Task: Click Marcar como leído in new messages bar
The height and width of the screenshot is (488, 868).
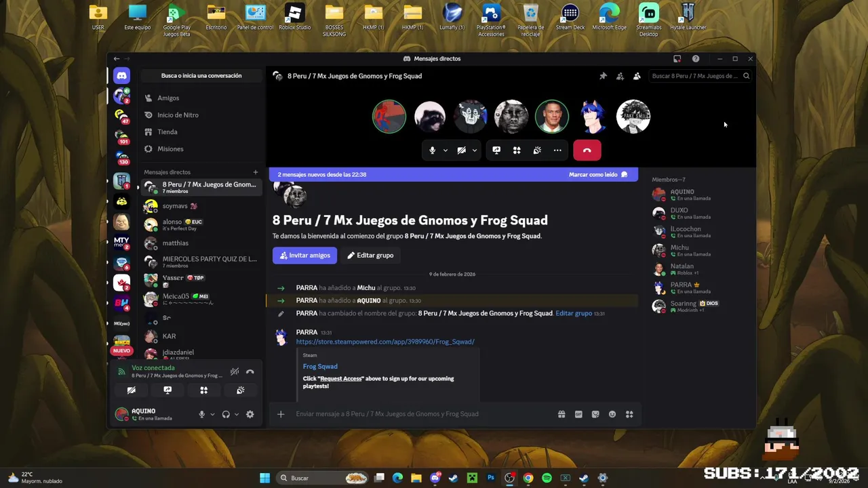Action: click(x=598, y=174)
